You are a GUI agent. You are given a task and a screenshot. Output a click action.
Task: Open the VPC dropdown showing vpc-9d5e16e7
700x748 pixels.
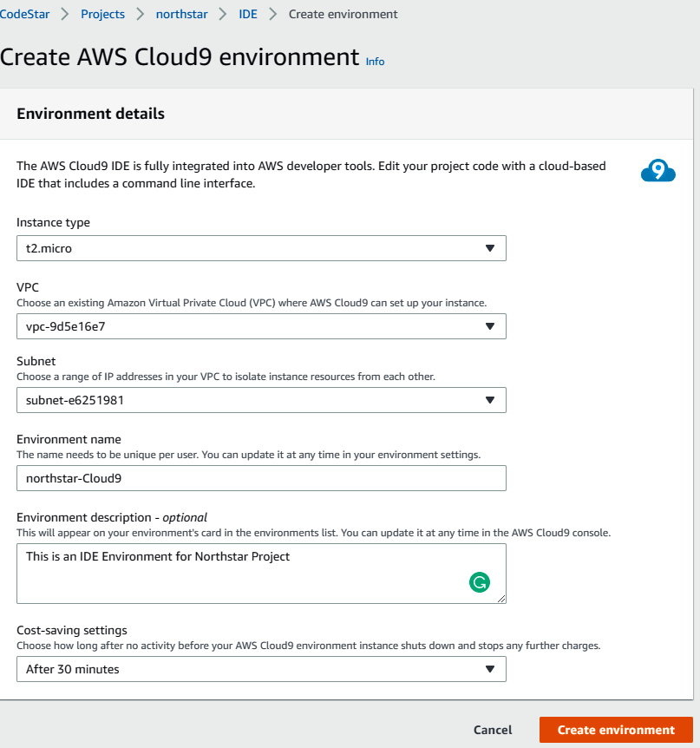[x=261, y=326]
